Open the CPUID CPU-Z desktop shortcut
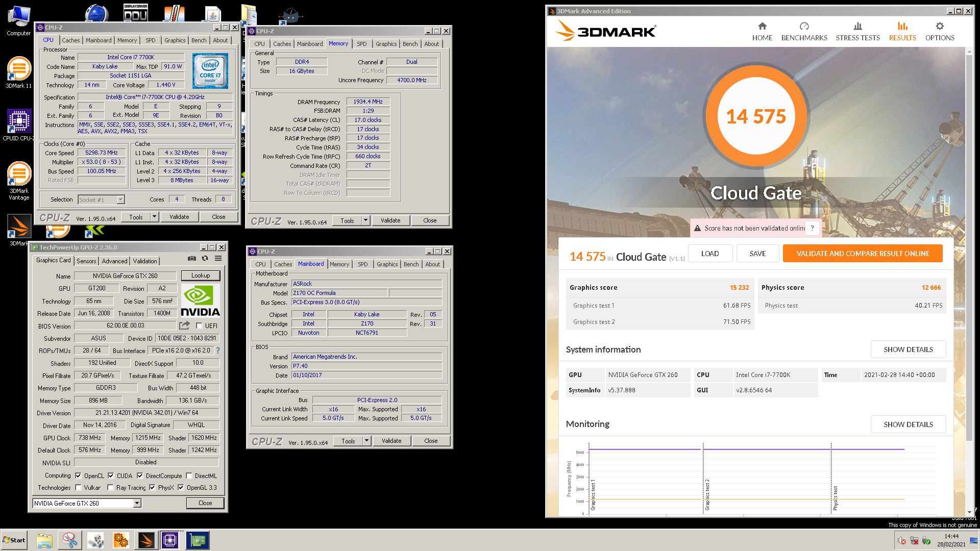Screen dimensions: 980x551 click(x=19, y=125)
